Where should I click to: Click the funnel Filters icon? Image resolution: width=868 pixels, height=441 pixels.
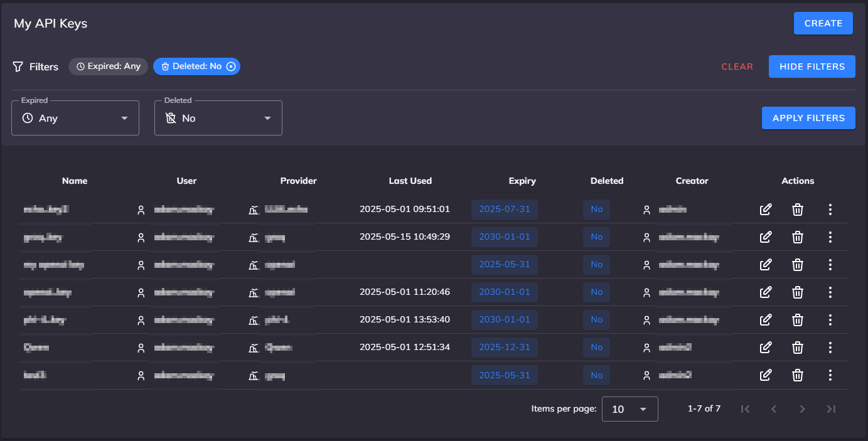pos(18,66)
